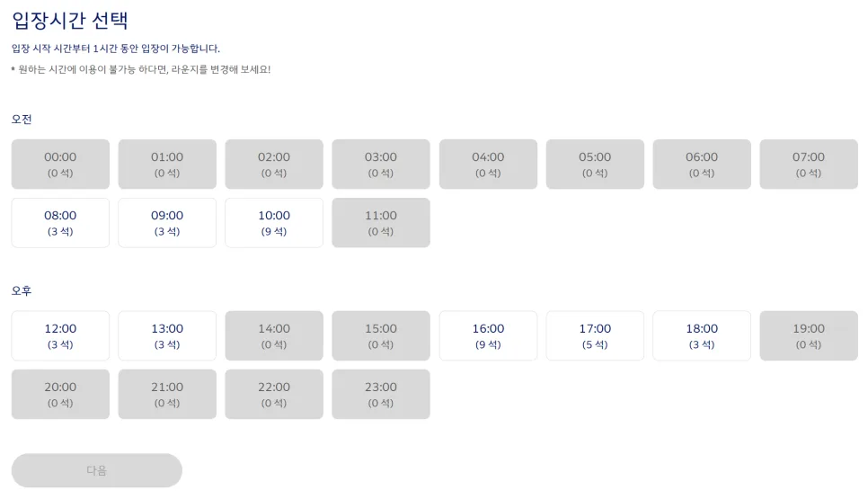Viewport: 868px width, 499px height.
Task: Click the unavailable 23:00 slot
Action: pos(381,395)
